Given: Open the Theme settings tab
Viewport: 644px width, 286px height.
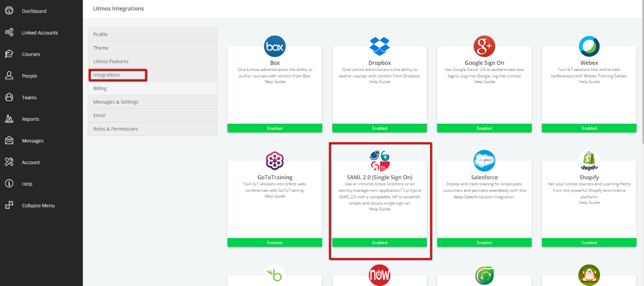Looking at the screenshot, I should (152, 48).
